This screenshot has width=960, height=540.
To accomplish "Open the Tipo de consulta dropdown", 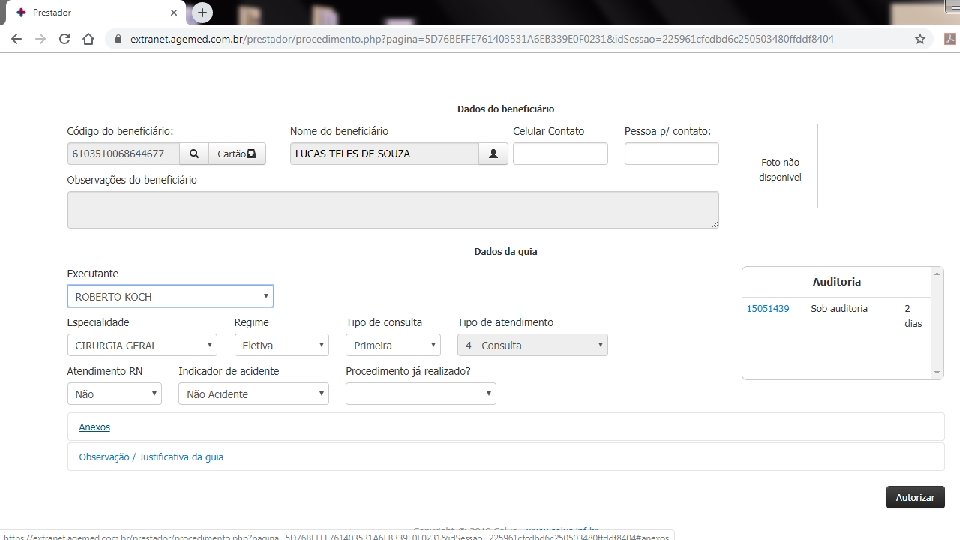I will pos(393,345).
